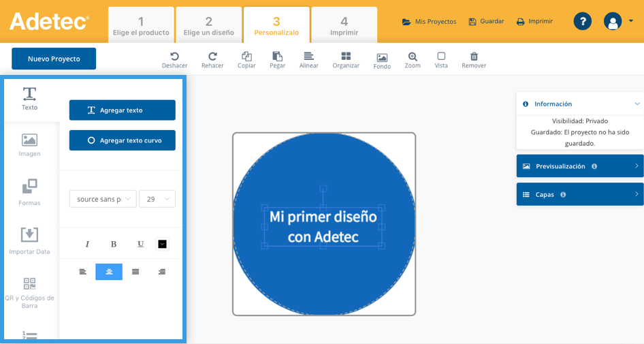Screen dimensions: 644x344
Task: Open the font size 29 dropdown
Action: click(x=157, y=199)
